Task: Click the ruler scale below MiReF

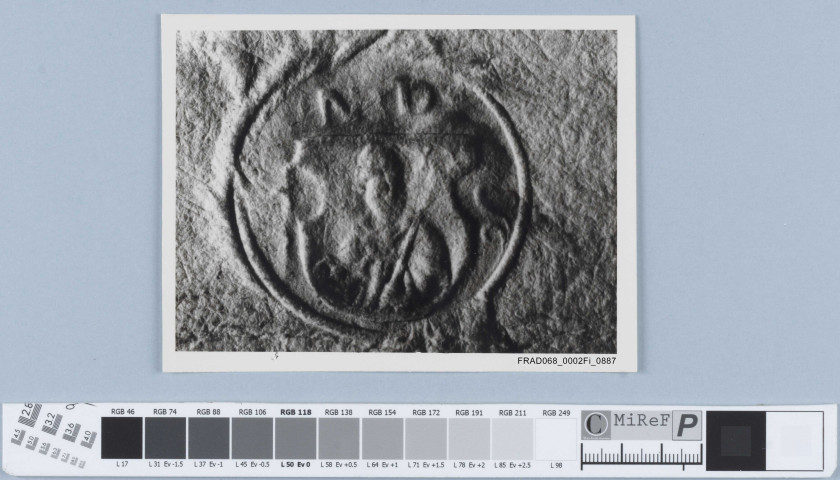Action: 641,457
